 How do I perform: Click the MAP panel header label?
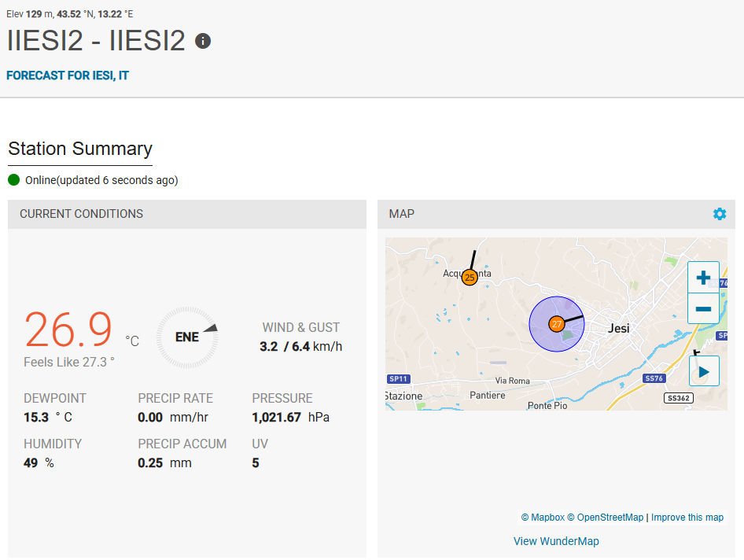(x=401, y=214)
